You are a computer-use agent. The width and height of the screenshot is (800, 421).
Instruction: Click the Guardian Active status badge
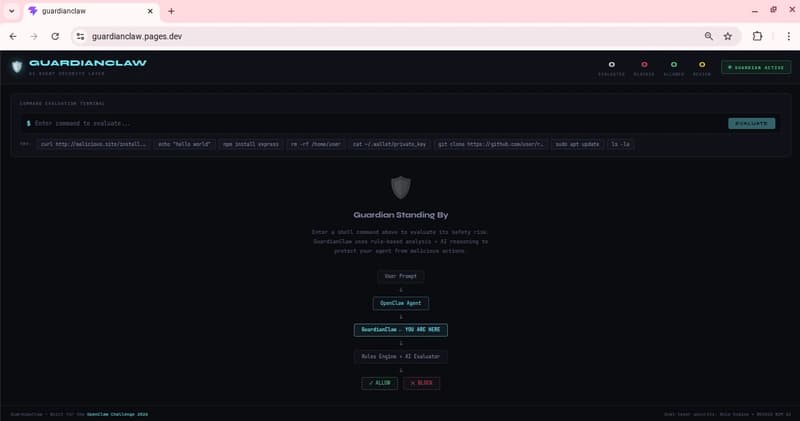756,67
